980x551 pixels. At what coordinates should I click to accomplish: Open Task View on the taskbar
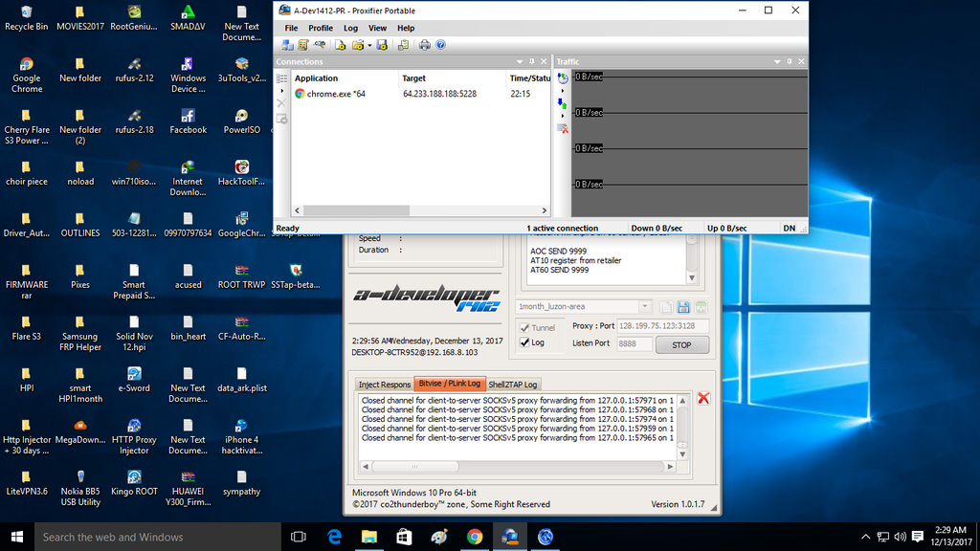point(299,537)
